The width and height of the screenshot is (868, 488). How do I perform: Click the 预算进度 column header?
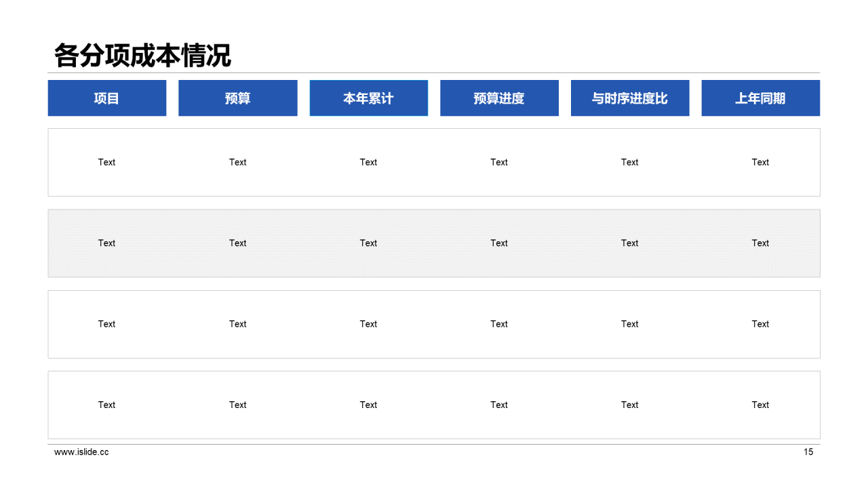coord(499,98)
